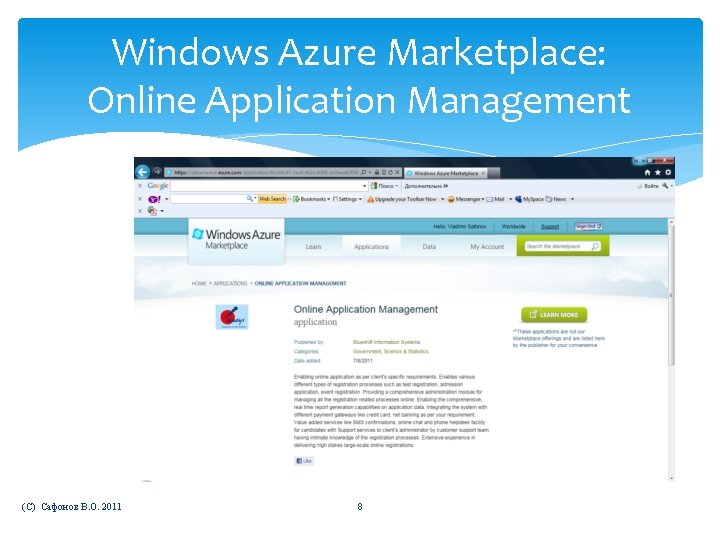Screen dimensions: 720x540
Task: Open the Yahoo toolbar Settings menu
Action: (347, 199)
